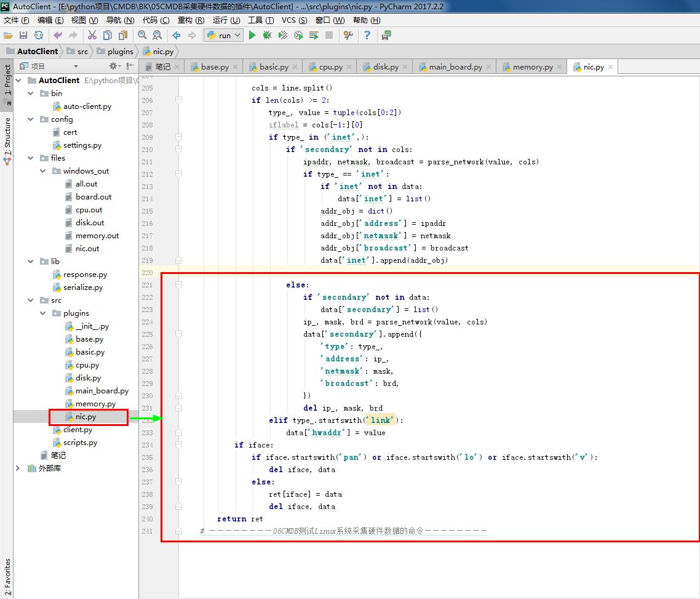The width and height of the screenshot is (700, 599).
Task: Collapse the AutoClient root node
Action: (x=18, y=81)
